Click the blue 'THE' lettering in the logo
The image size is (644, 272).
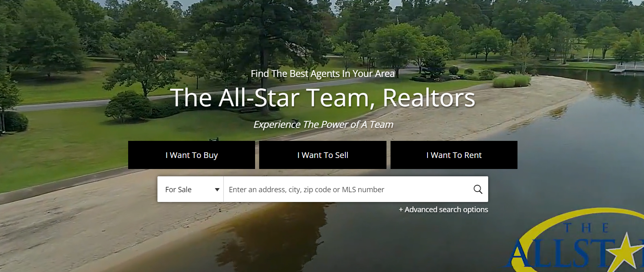click(586, 228)
